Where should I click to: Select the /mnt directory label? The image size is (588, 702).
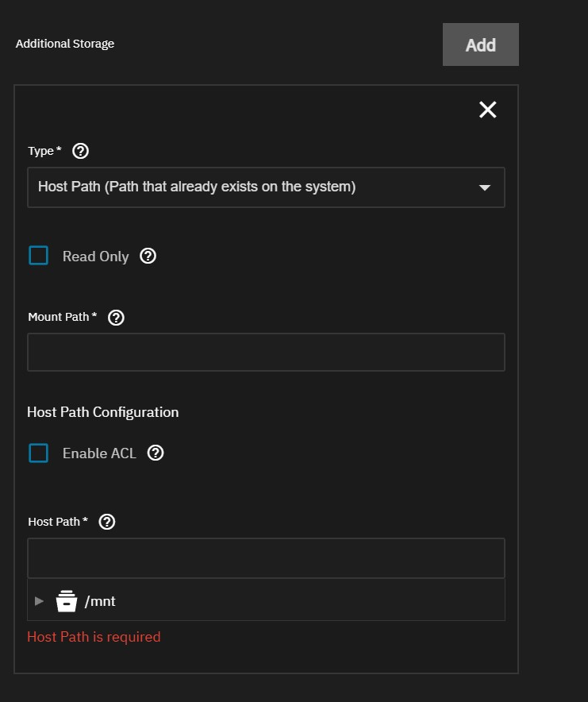click(x=100, y=601)
